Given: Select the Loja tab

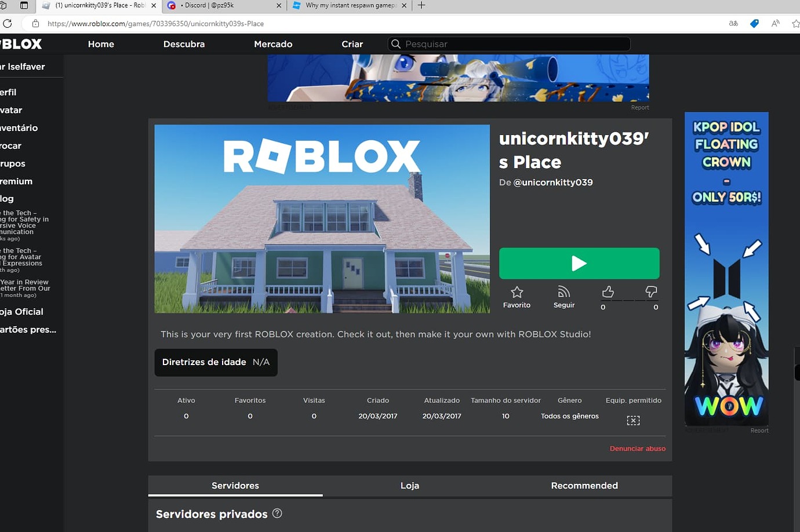Looking at the screenshot, I should coord(410,486).
